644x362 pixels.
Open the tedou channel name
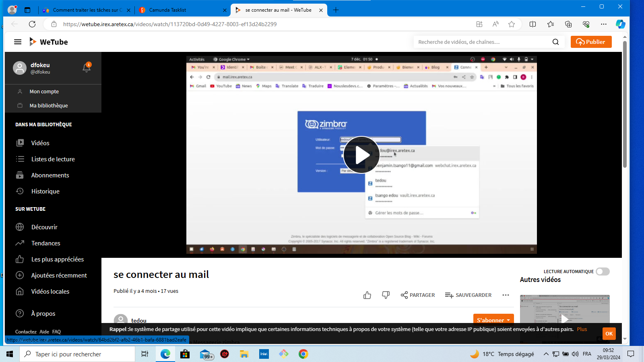click(x=139, y=321)
